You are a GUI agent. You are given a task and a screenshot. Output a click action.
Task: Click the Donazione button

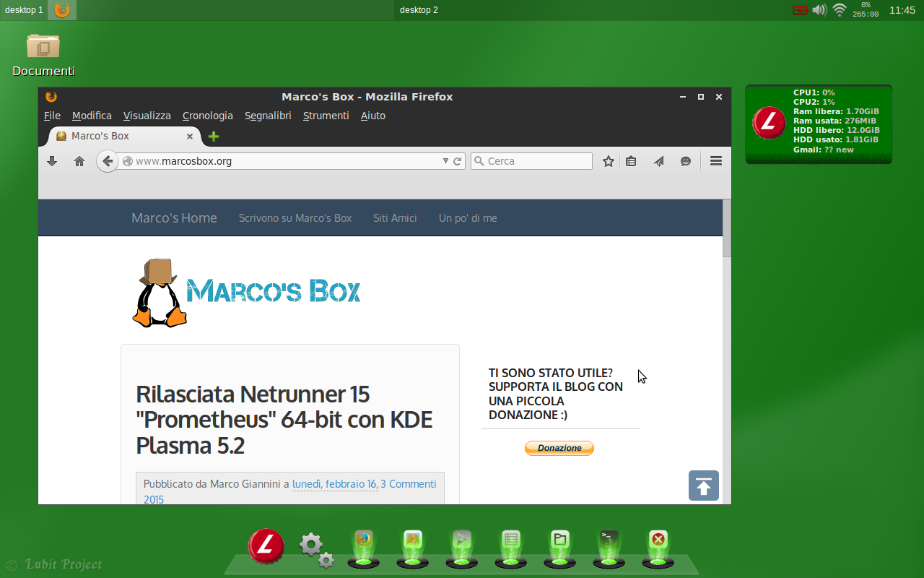click(559, 448)
